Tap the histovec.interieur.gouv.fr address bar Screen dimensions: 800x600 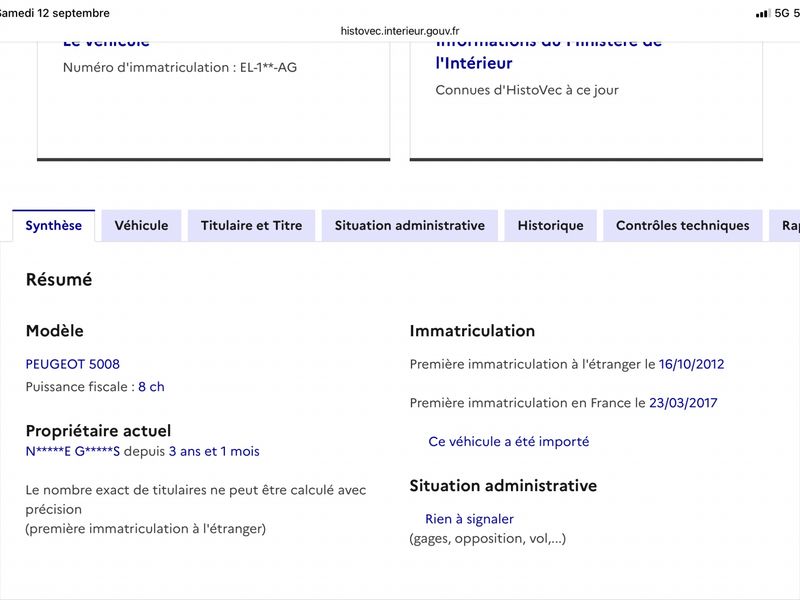coord(400,31)
